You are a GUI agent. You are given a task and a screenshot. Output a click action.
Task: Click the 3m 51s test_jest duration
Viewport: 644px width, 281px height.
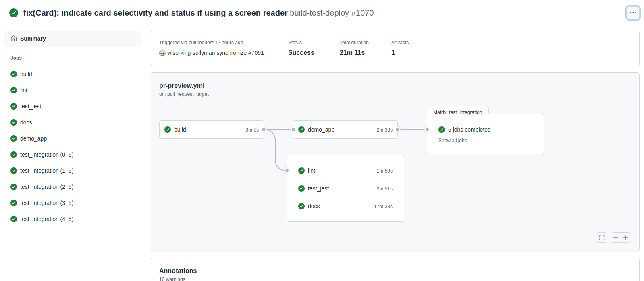point(384,189)
